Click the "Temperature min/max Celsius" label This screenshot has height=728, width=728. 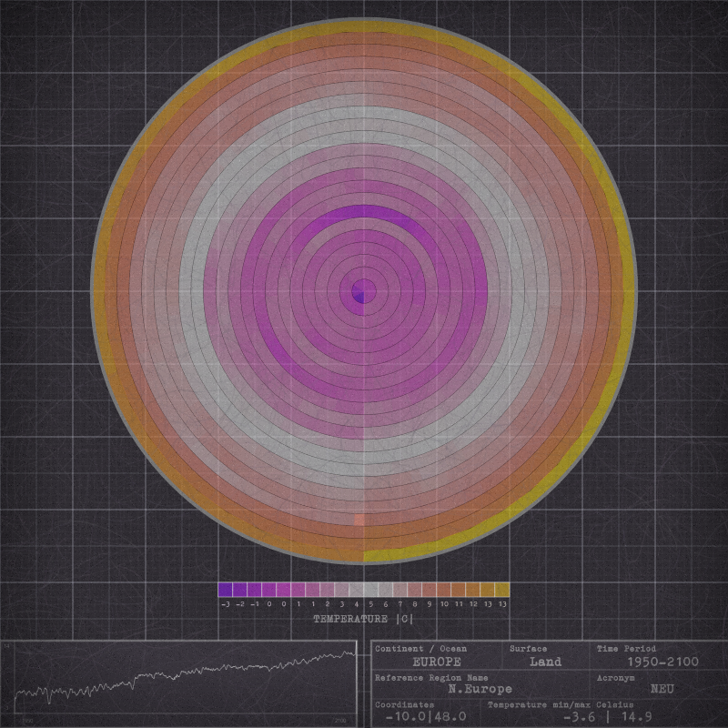point(561,704)
